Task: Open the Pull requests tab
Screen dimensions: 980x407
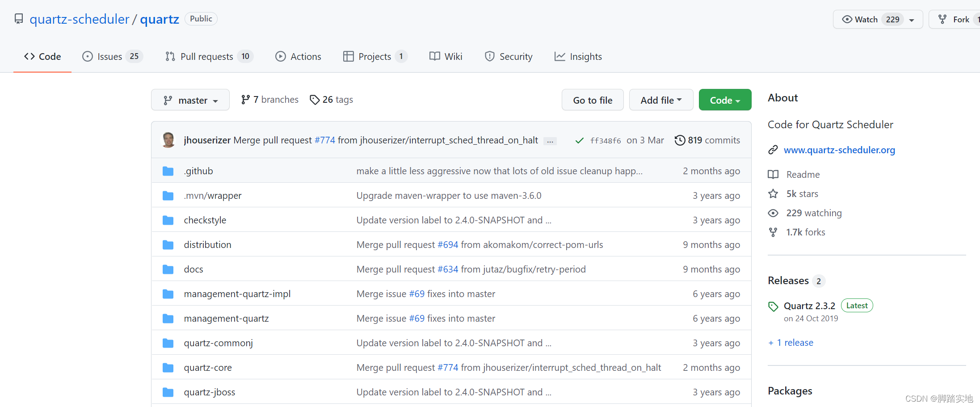Action: click(x=209, y=57)
